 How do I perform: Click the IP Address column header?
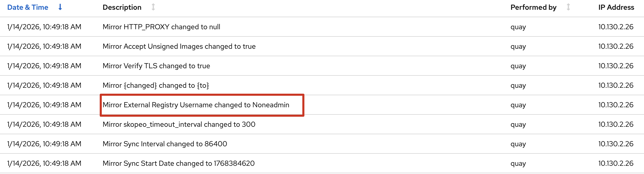[616, 7]
